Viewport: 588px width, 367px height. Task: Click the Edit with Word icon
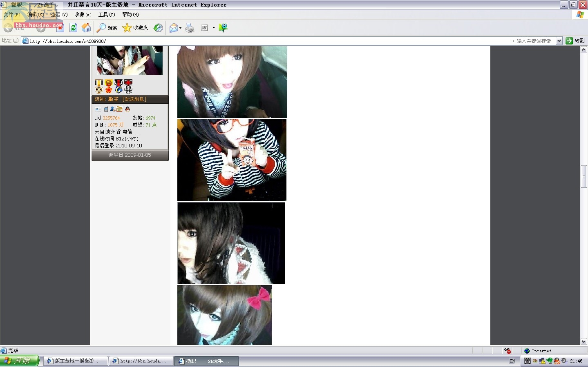point(204,28)
